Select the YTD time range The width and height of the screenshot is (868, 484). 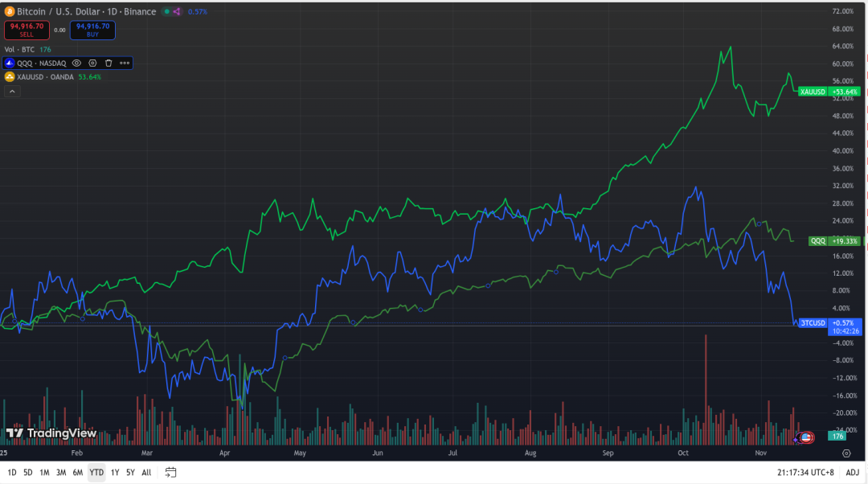pyautogui.click(x=96, y=473)
